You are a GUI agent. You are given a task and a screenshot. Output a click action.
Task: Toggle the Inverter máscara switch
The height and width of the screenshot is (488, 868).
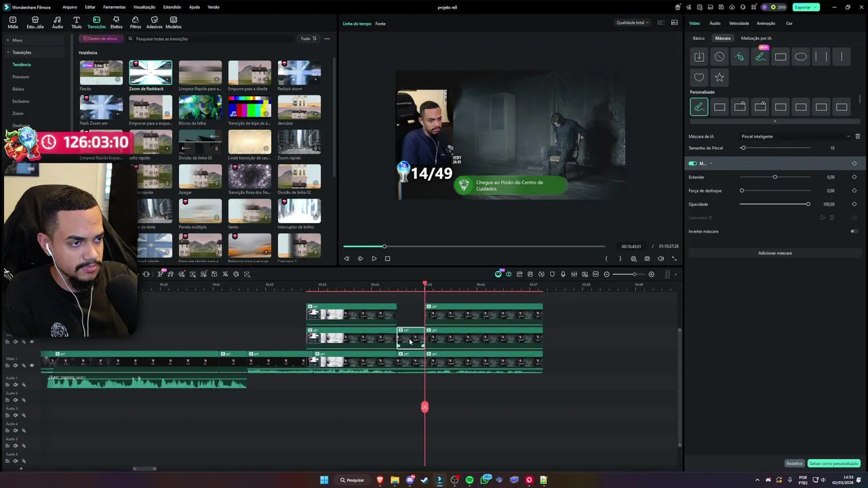click(x=854, y=231)
